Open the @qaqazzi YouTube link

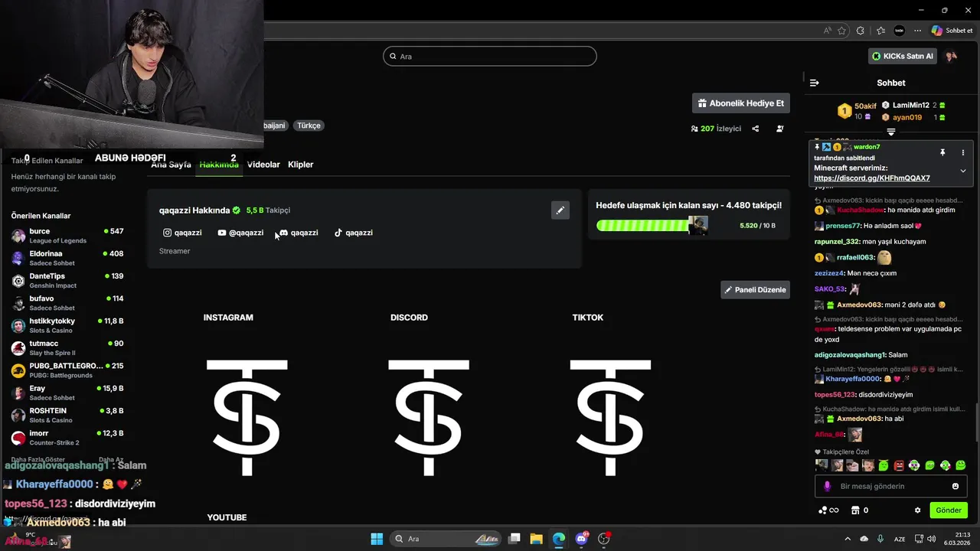[x=240, y=233]
